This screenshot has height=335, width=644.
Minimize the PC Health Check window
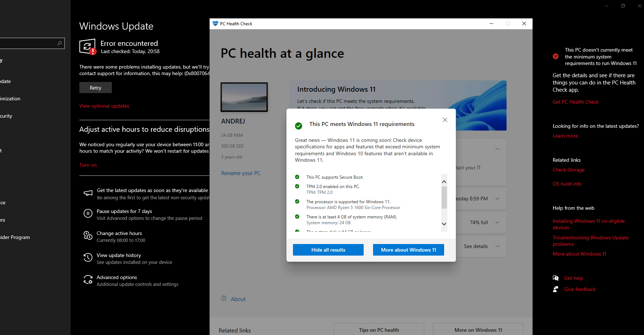click(x=491, y=23)
